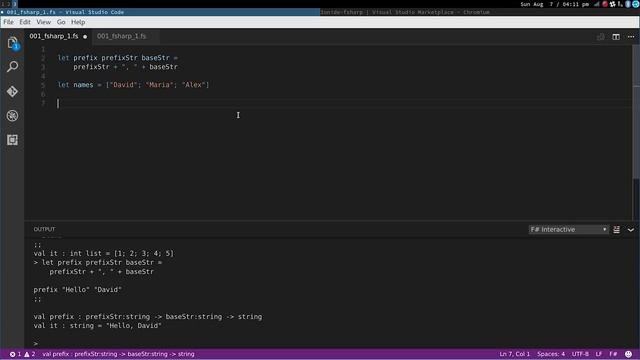Click UTF-8 encoding indicator
640x360 pixels.
580,354
